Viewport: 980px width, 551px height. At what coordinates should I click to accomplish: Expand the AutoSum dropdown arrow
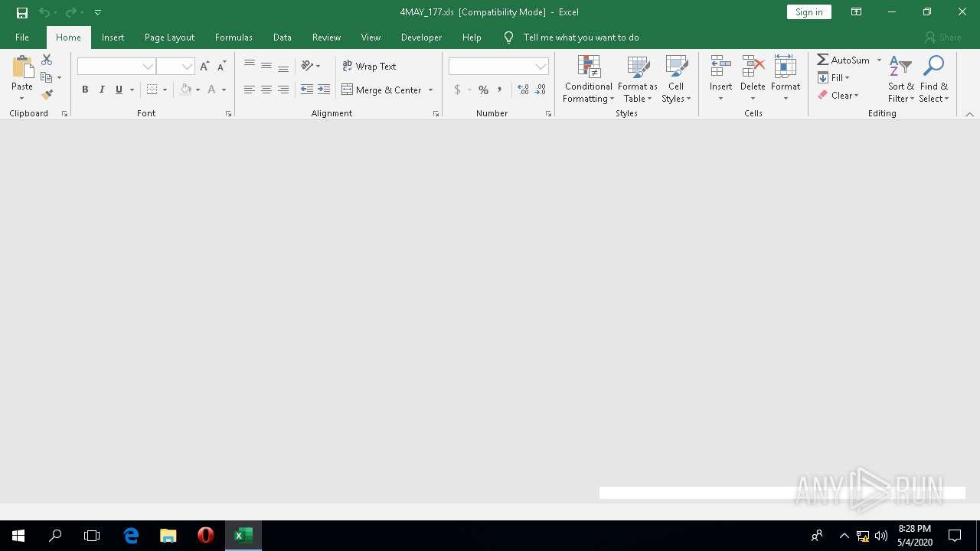tap(879, 60)
